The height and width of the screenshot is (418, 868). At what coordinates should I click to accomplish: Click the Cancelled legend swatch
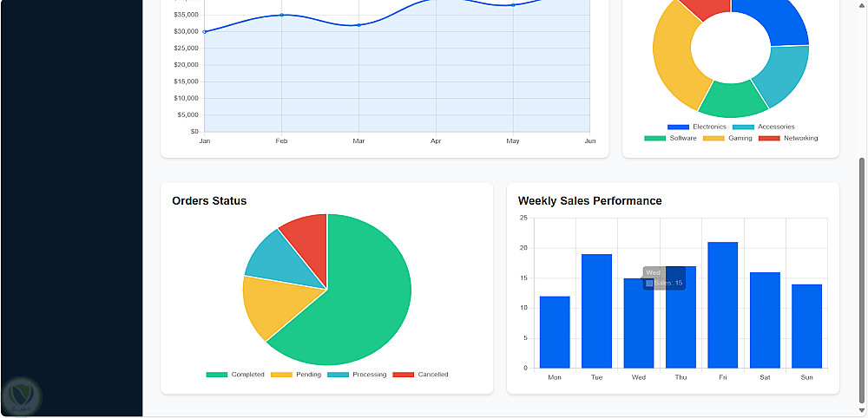pos(403,375)
